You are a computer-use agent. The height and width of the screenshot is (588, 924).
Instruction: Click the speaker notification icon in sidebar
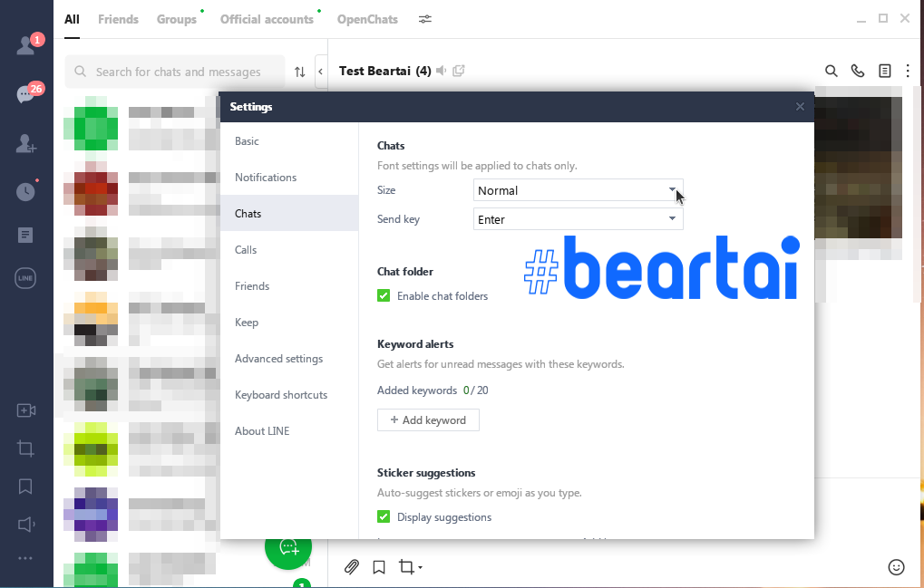point(26,524)
